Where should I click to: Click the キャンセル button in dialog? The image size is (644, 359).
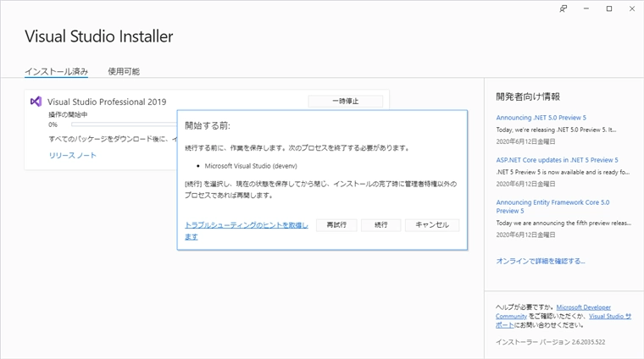click(432, 225)
